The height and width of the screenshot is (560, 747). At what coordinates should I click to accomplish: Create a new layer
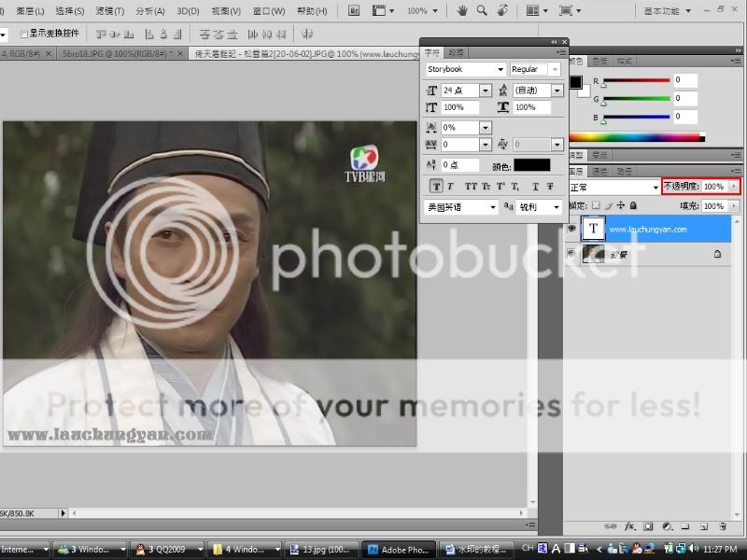coord(704,526)
